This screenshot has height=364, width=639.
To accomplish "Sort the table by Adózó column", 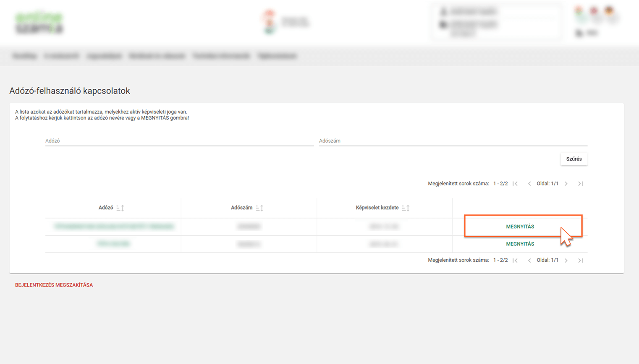I will [x=120, y=208].
